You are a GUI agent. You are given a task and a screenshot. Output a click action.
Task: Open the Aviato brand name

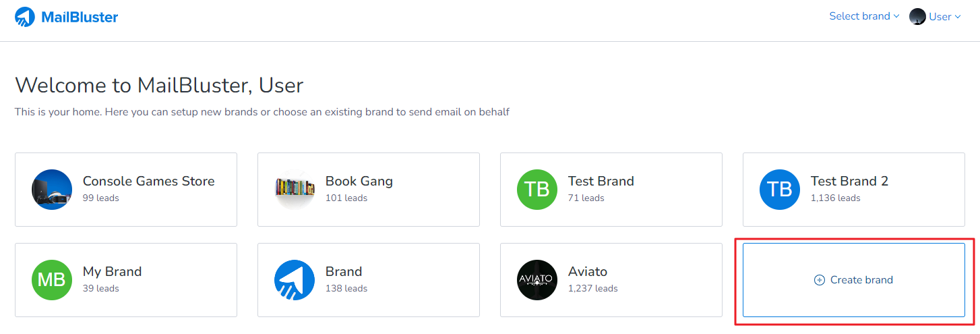(588, 272)
